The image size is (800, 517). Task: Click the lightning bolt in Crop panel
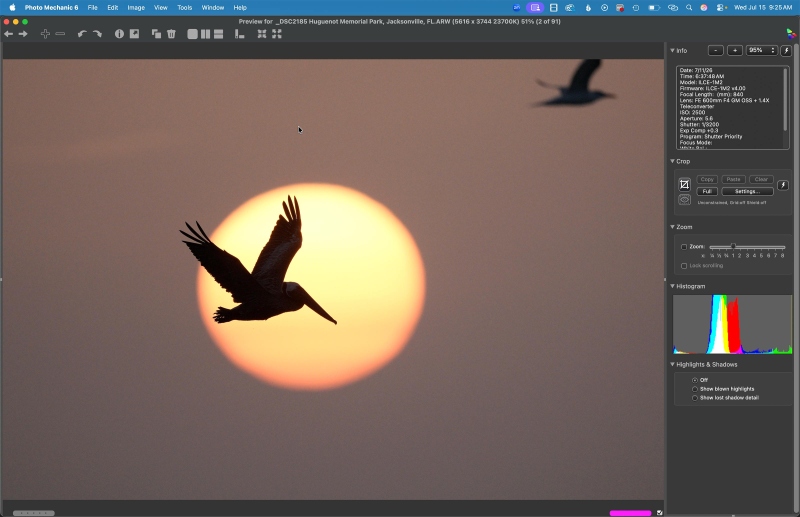coord(783,185)
